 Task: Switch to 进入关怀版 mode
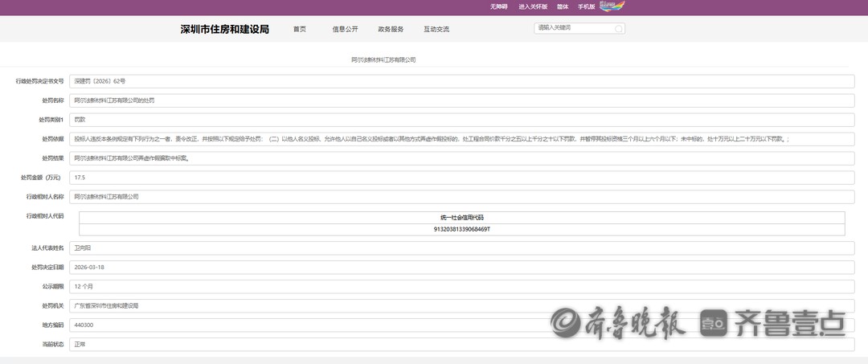point(533,6)
